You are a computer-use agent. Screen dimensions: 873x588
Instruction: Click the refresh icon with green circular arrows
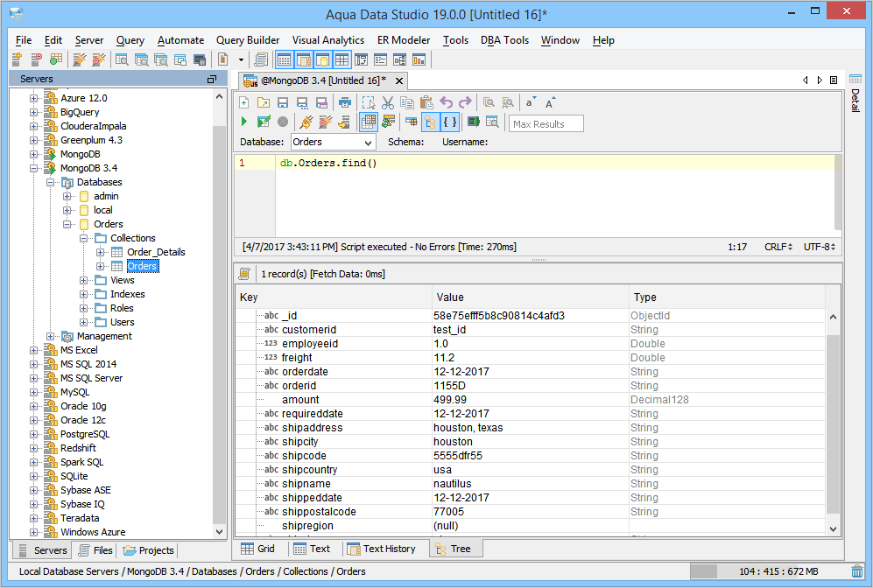pos(388,122)
